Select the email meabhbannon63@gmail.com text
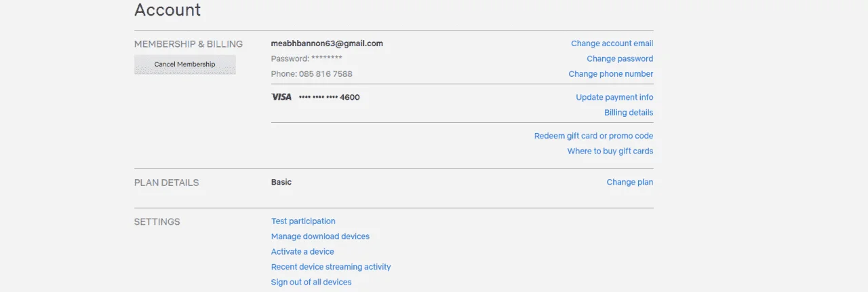868x292 pixels. coord(327,43)
